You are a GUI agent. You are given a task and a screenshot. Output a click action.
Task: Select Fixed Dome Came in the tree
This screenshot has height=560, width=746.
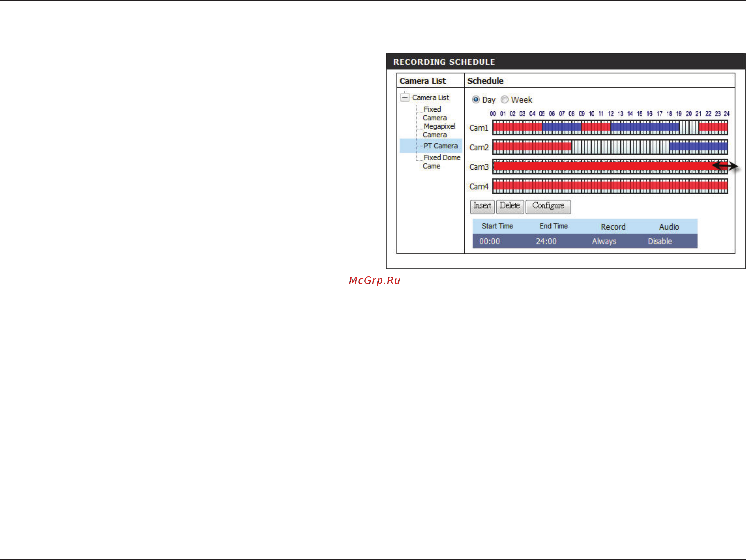[x=441, y=162]
